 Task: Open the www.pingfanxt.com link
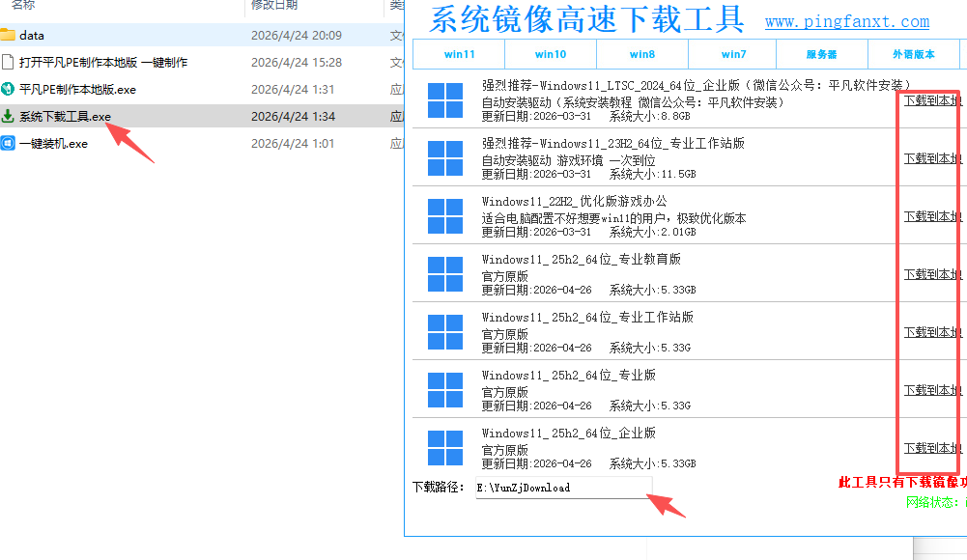click(x=847, y=22)
